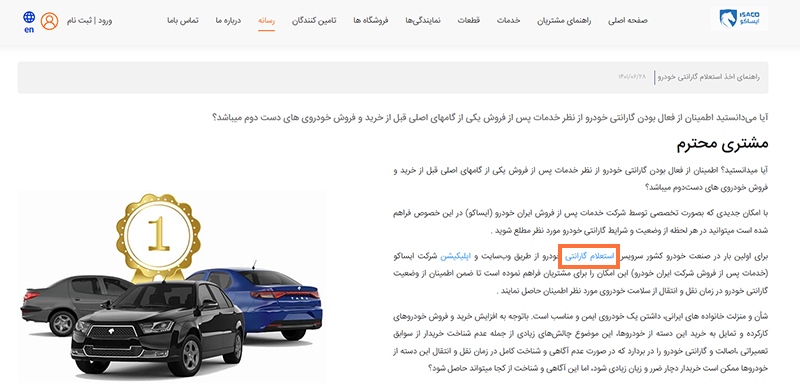Open the تماس باما menu
The width and height of the screenshot is (800, 384).
tap(183, 20)
